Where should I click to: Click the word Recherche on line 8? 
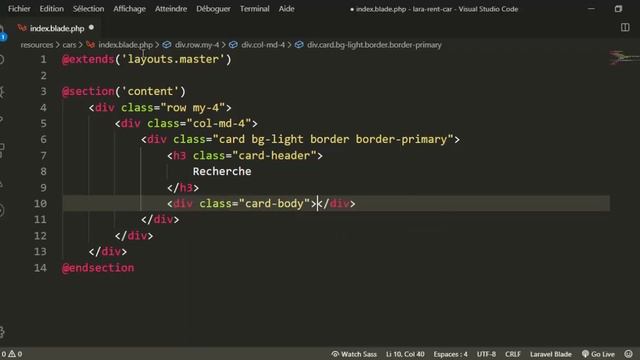222,171
